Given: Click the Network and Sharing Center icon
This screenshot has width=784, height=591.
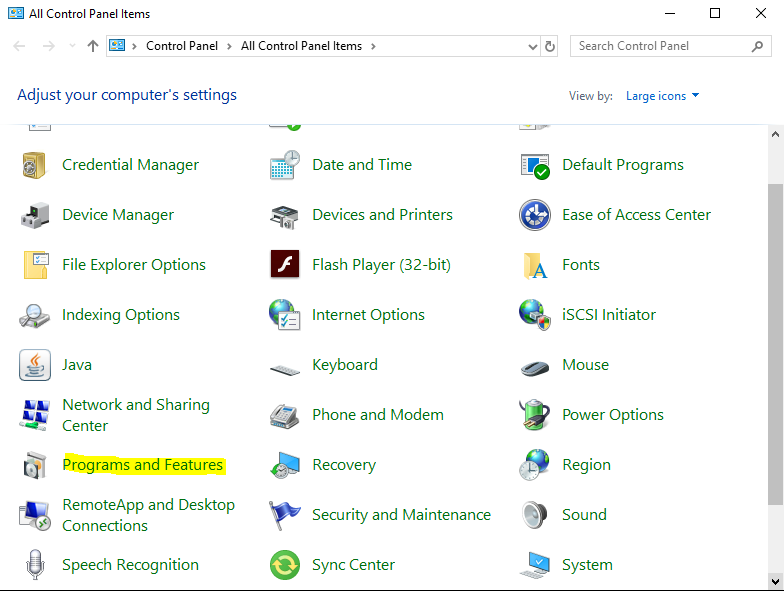Looking at the screenshot, I should [x=35, y=415].
